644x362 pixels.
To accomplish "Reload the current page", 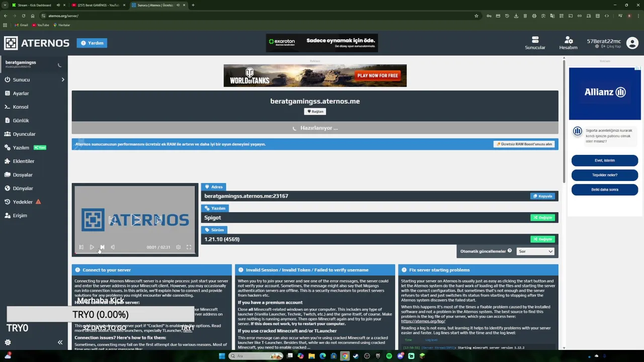I will 23,16.
